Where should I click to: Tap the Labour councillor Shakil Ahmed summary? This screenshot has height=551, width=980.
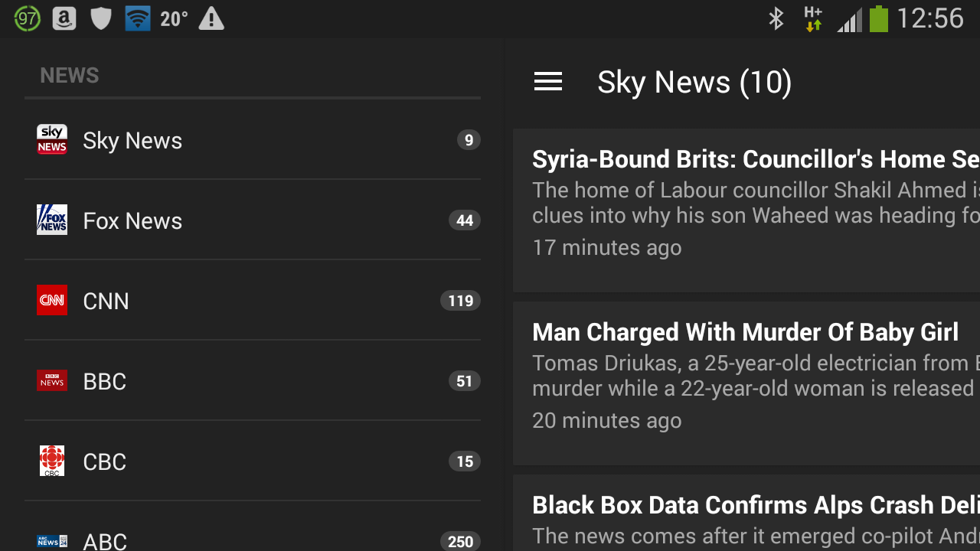[x=756, y=202]
